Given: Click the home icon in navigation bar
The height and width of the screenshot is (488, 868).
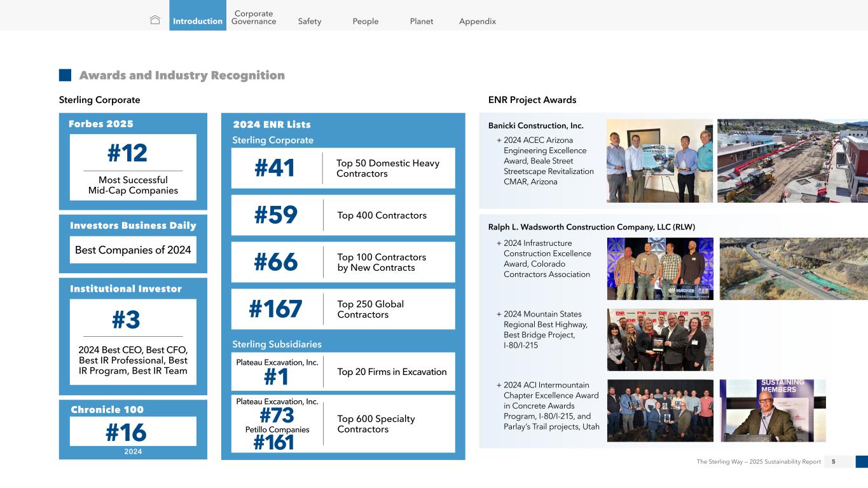Looking at the screenshot, I should 155,20.
